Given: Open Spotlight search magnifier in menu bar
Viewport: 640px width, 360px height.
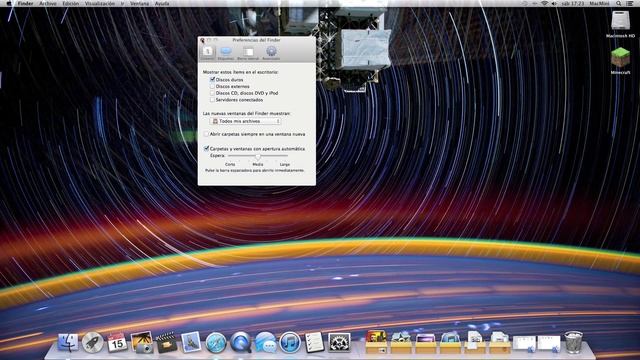Looking at the screenshot, I should [619, 3].
